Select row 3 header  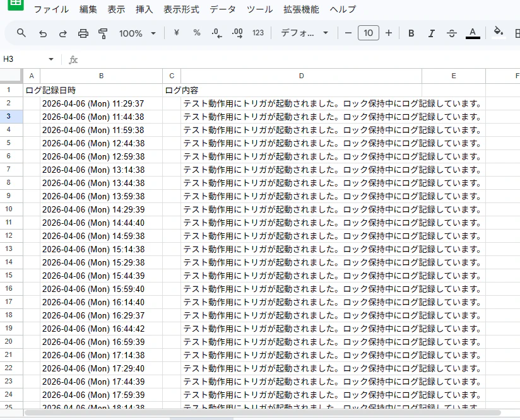pos(11,117)
